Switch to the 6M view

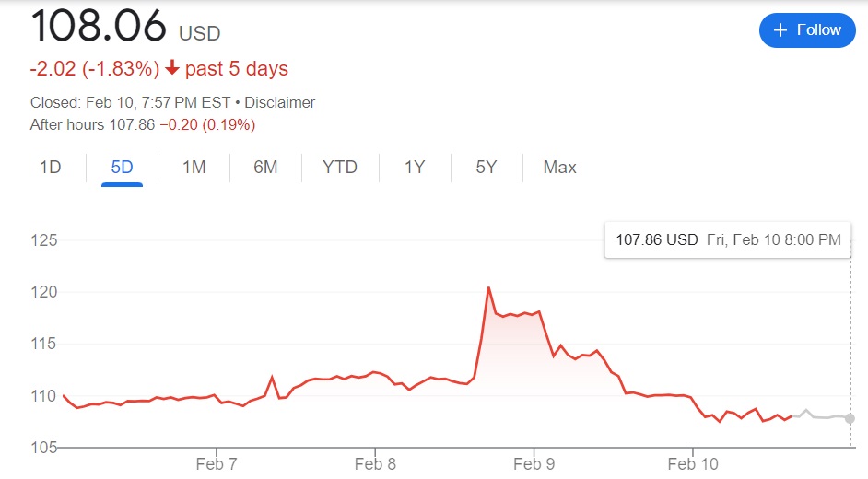pyautogui.click(x=265, y=168)
